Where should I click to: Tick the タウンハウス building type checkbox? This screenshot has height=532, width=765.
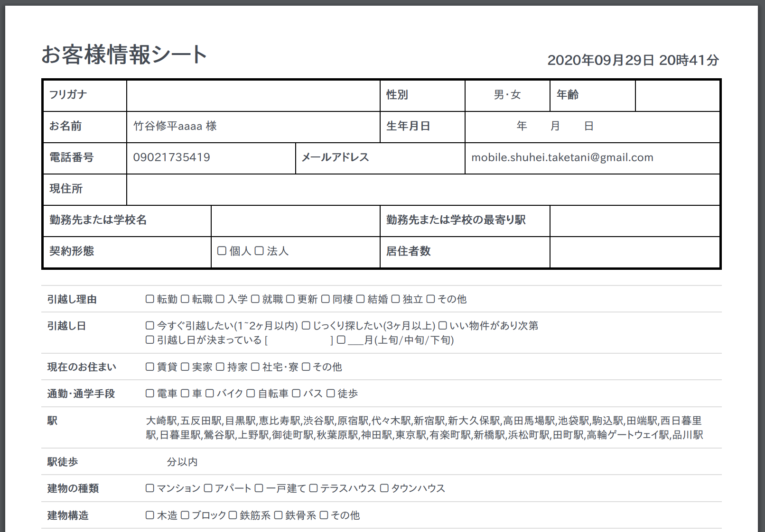[x=384, y=488]
